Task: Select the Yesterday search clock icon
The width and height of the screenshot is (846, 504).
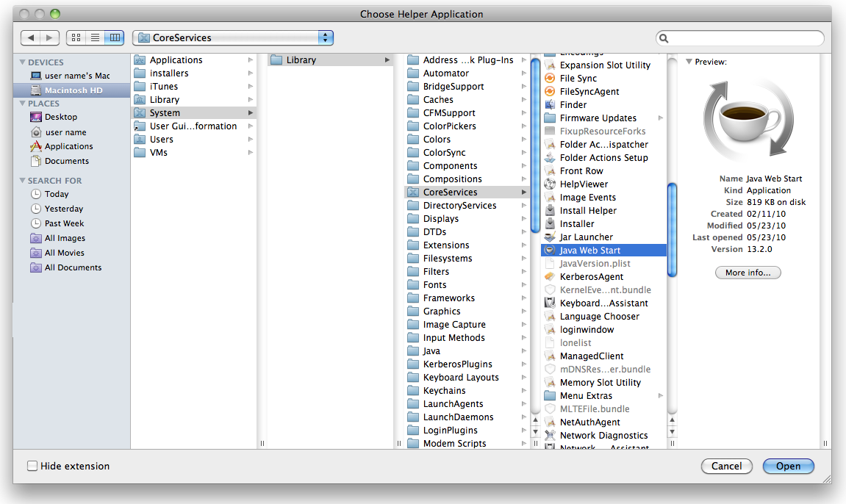Action: pos(36,209)
